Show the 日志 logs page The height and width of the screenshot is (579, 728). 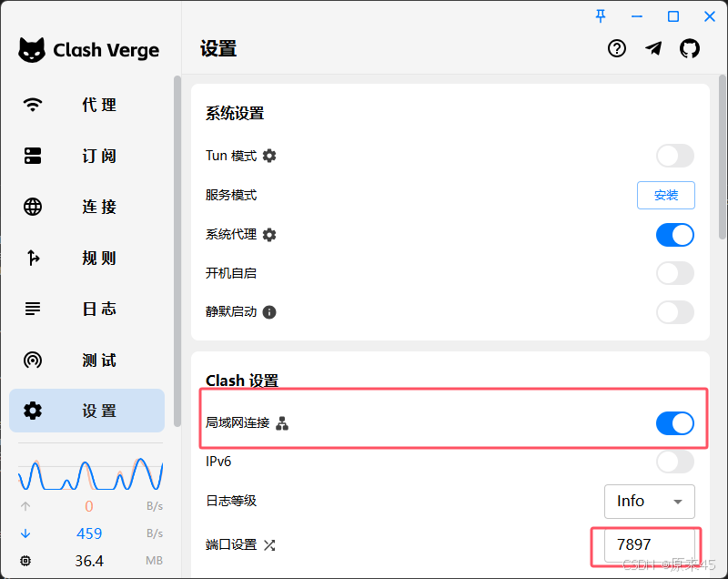(86, 309)
